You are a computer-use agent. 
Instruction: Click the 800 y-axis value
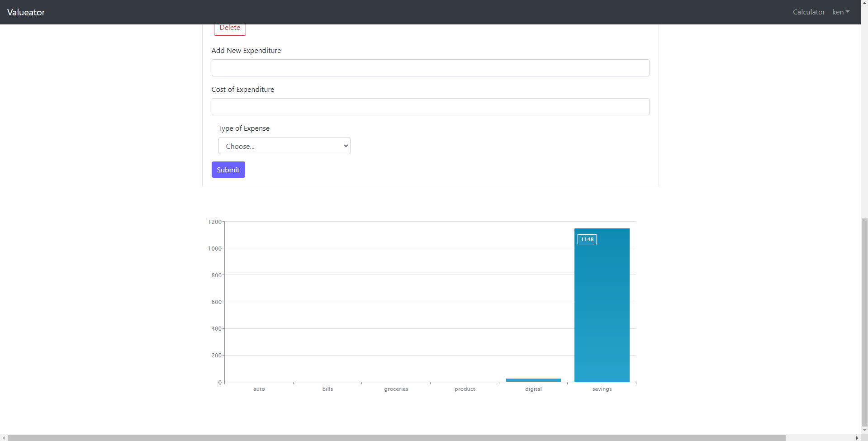[216, 275]
